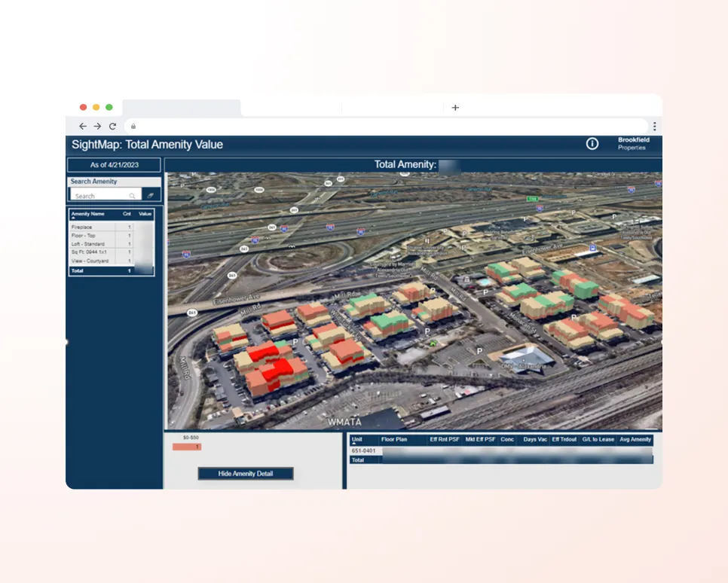
Task: Click the address bar lock icon
Action: click(133, 127)
